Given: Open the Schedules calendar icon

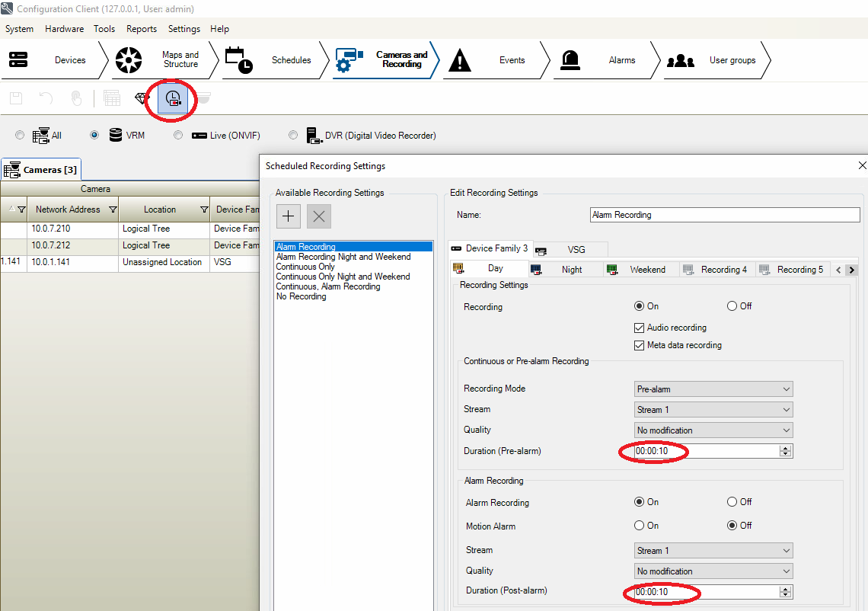Looking at the screenshot, I should click(238, 60).
